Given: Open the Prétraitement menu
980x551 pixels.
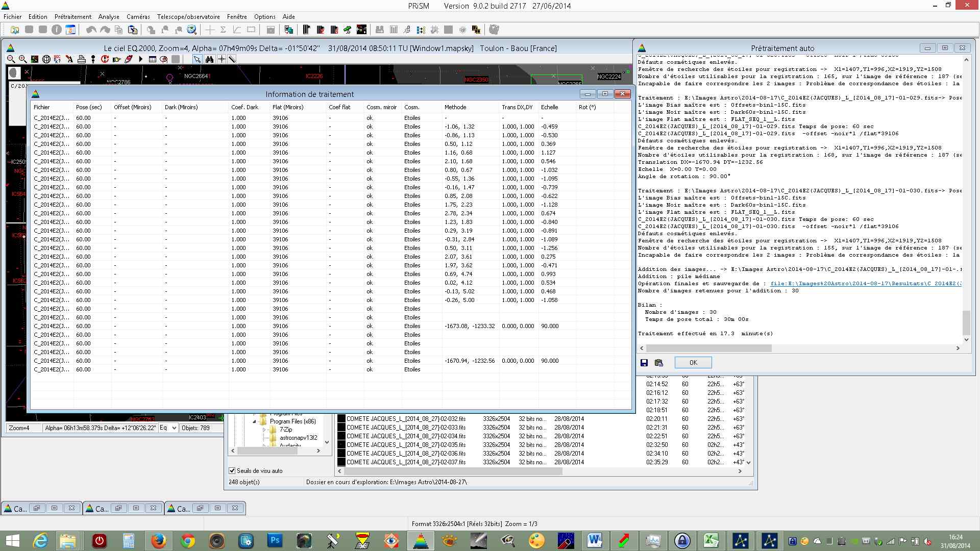Looking at the screenshot, I should point(73,17).
